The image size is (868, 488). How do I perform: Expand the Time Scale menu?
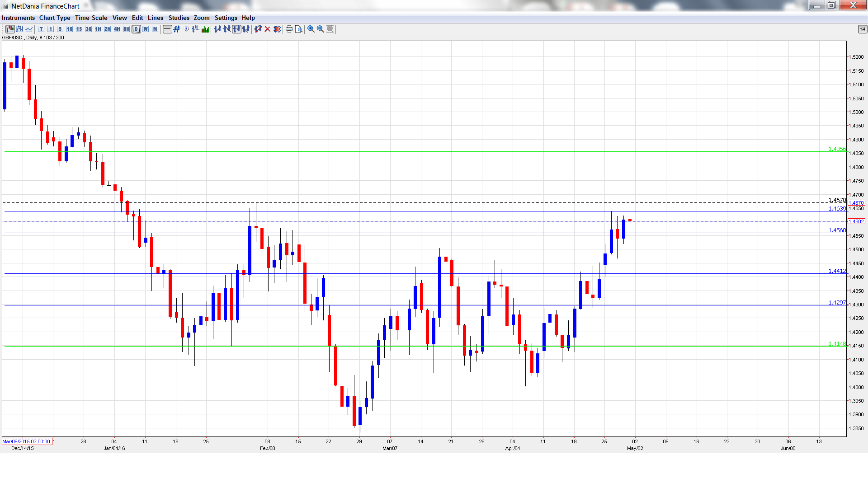click(x=91, y=18)
